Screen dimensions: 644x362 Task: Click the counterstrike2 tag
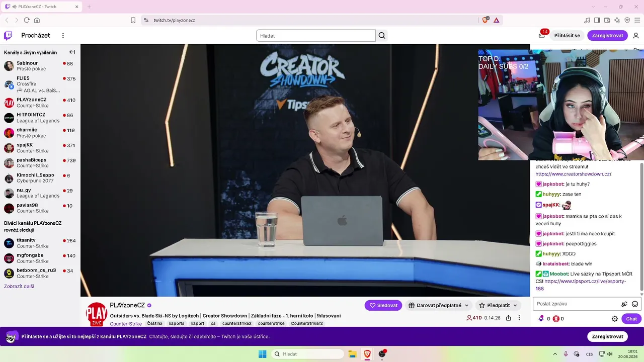pos(237,323)
